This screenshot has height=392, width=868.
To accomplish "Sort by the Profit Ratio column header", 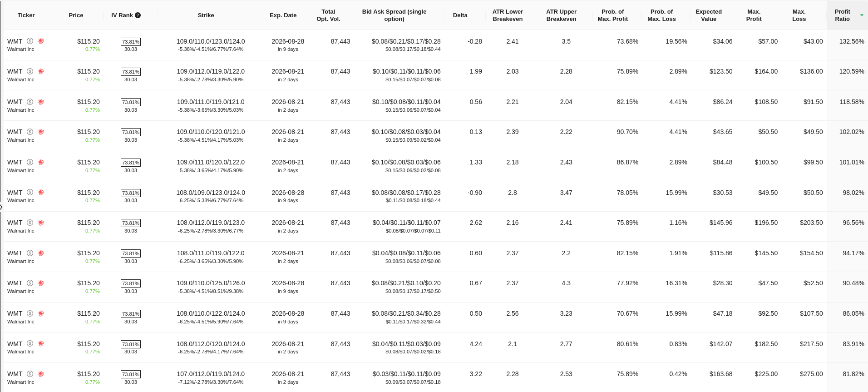I will tap(842, 15).
